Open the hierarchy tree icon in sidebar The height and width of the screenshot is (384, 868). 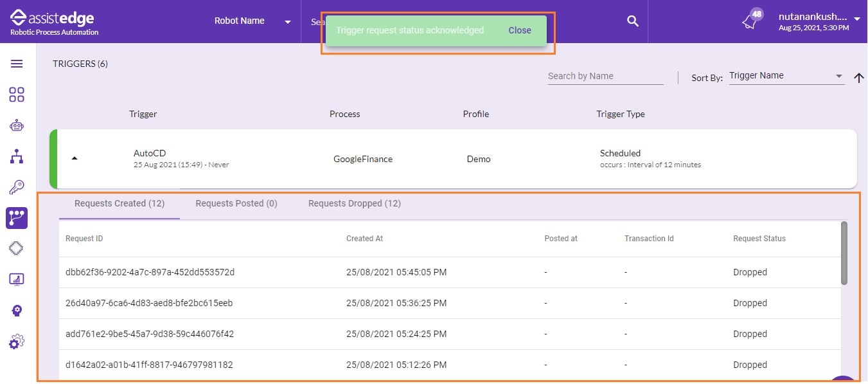(x=17, y=156)
